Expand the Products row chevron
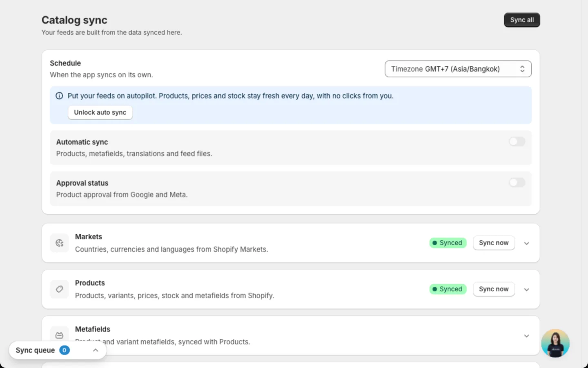The height and width of the screenshot is (368, 588). [527, 289]
